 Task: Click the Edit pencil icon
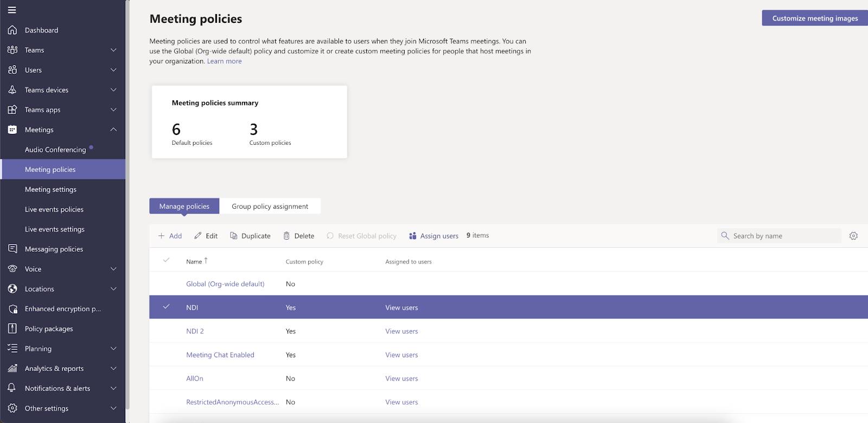pyautogui.click(x=198, y=236)
